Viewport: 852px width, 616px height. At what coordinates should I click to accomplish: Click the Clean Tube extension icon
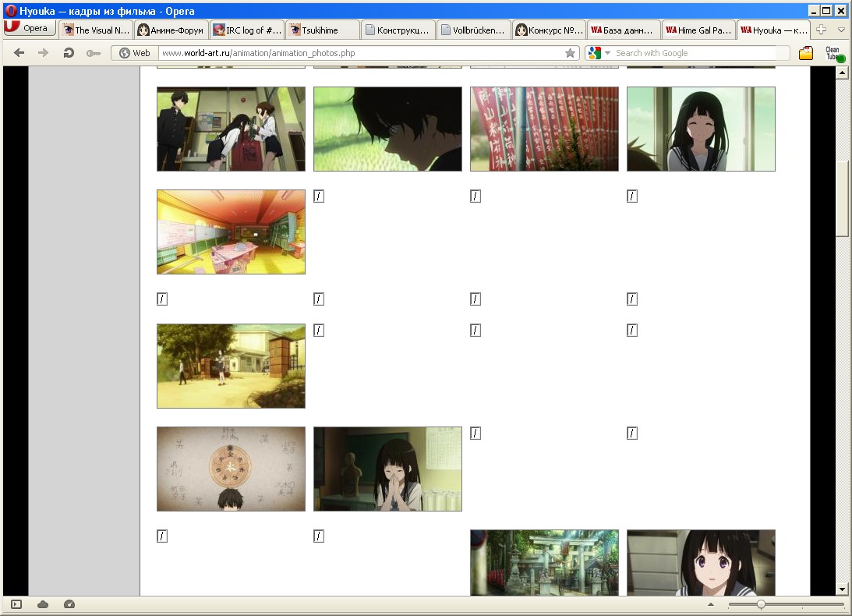click(833, 53)
